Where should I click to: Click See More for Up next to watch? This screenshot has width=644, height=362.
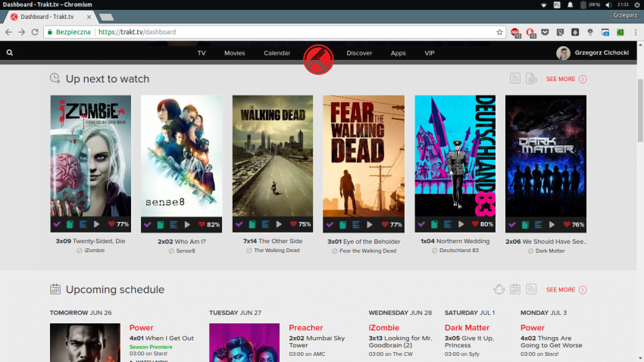click(x=566, y=79)
